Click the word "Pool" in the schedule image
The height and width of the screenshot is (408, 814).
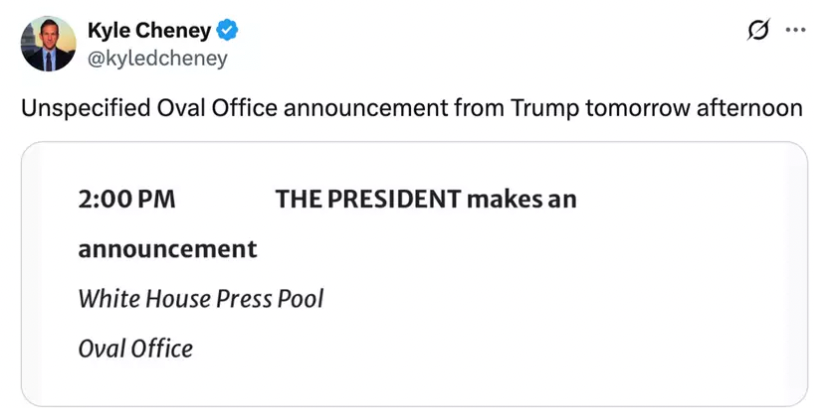click(302, 298)
